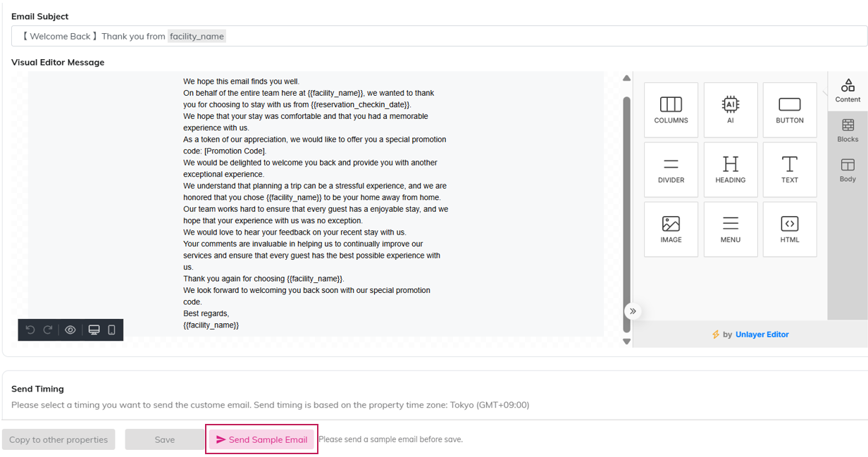Viewport: 868px width, 457px height.
Task: Insert a Heading block
Action: [731, 170]
